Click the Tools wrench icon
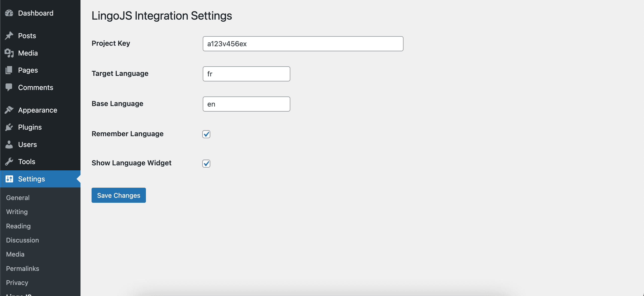This screenshot has width=644, height=296. coord(9,161)
